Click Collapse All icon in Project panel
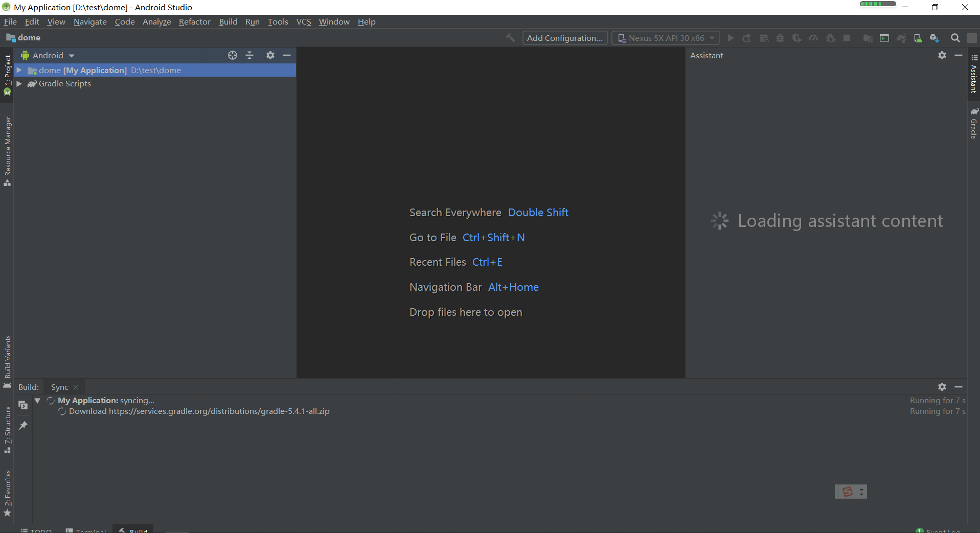The height and width of the screenshot is (533, 980). [249, 55]
